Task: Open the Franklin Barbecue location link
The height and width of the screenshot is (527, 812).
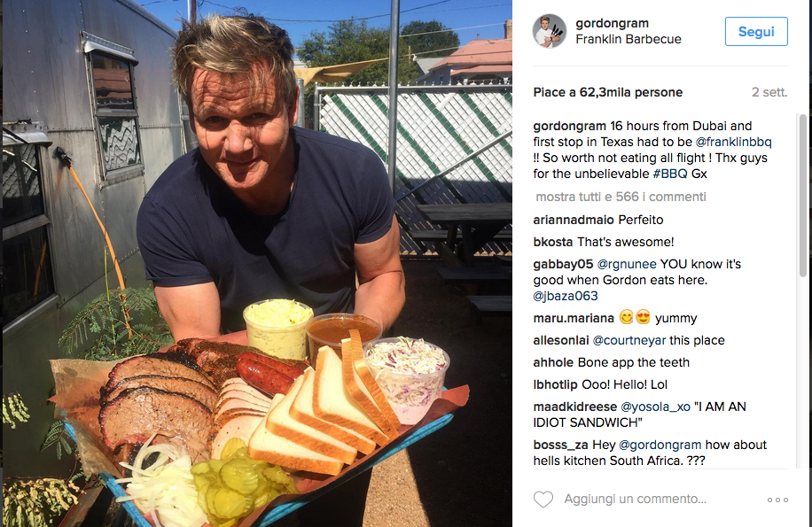Action: click(629, 39)
